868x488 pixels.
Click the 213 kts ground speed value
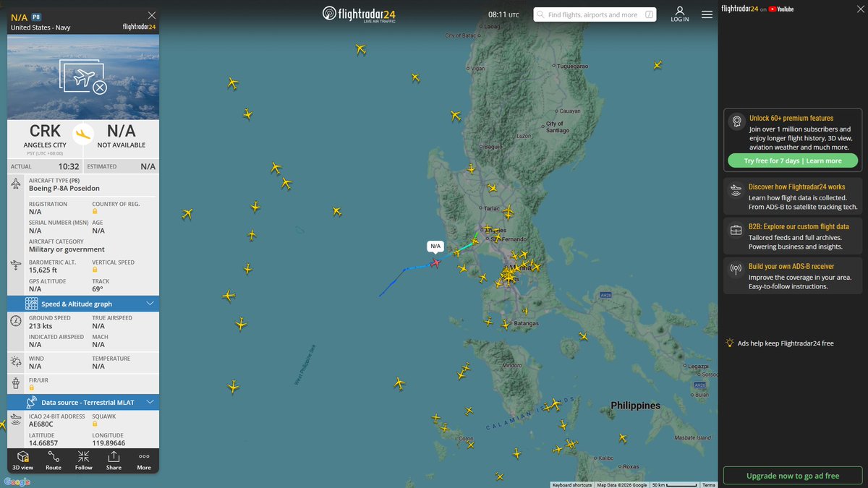pyautogui.click(x=40, y=326)
